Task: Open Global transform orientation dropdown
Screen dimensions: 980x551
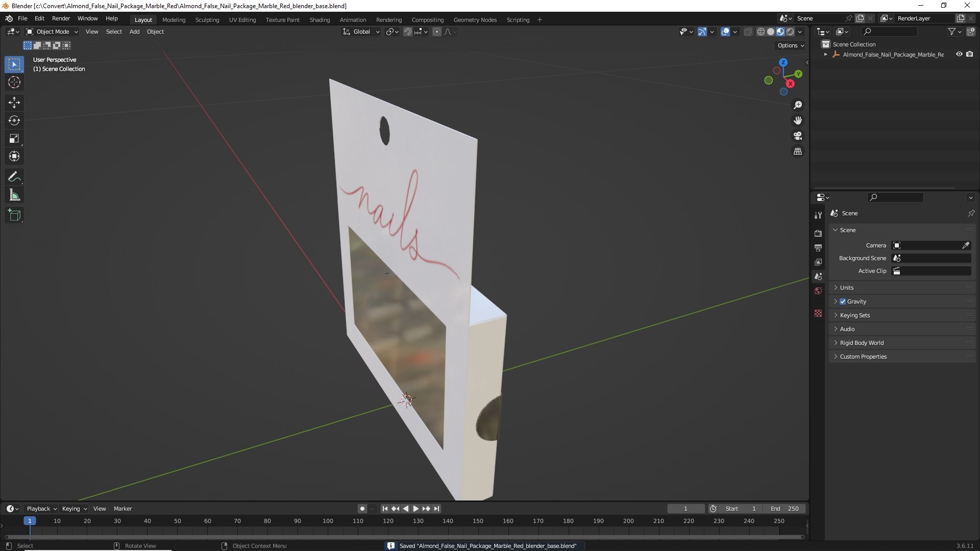Action: [x=361, y=32]
